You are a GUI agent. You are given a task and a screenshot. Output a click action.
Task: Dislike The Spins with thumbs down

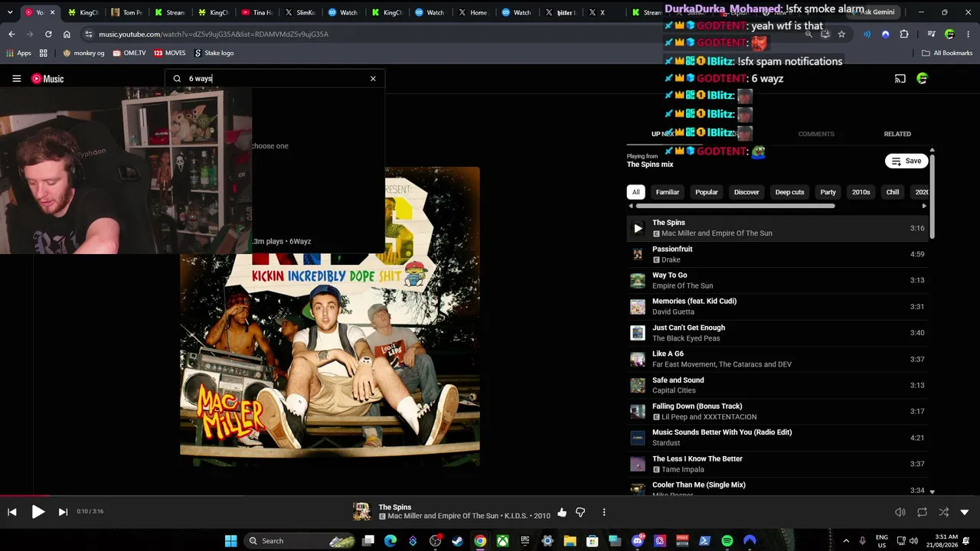[x=580, y=512]
